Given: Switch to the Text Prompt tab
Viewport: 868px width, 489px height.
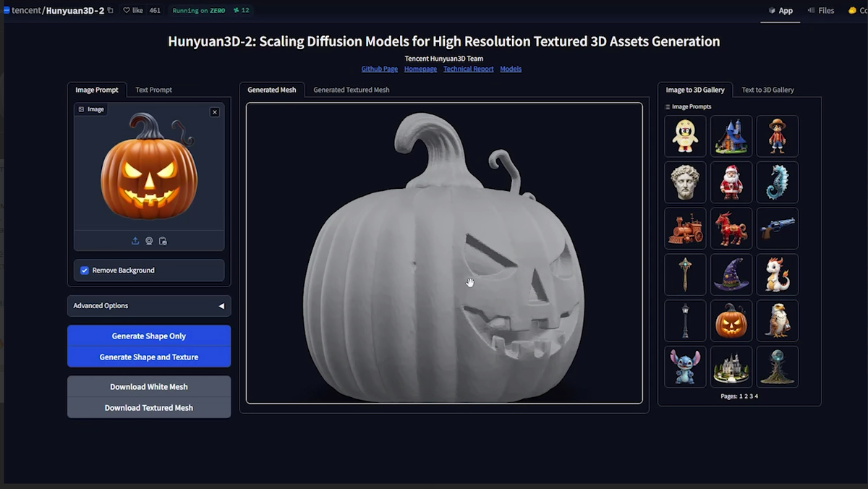Looking at the screenshot, I should [153, 90].
